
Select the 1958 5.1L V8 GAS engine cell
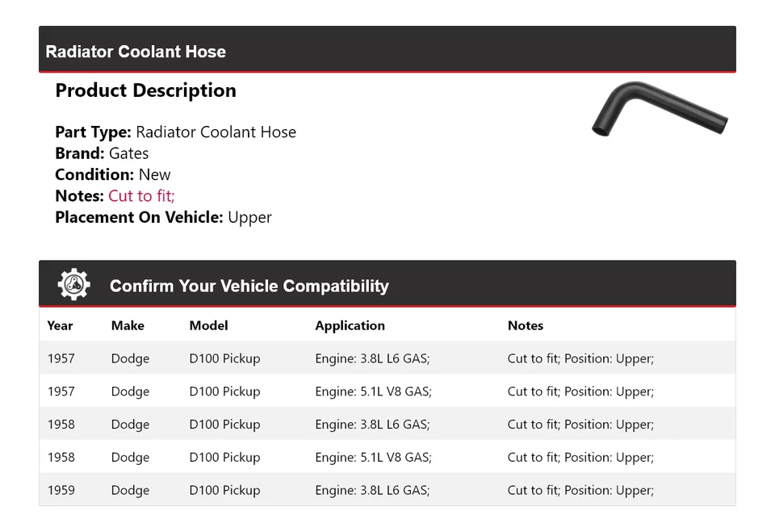[373, 457]
